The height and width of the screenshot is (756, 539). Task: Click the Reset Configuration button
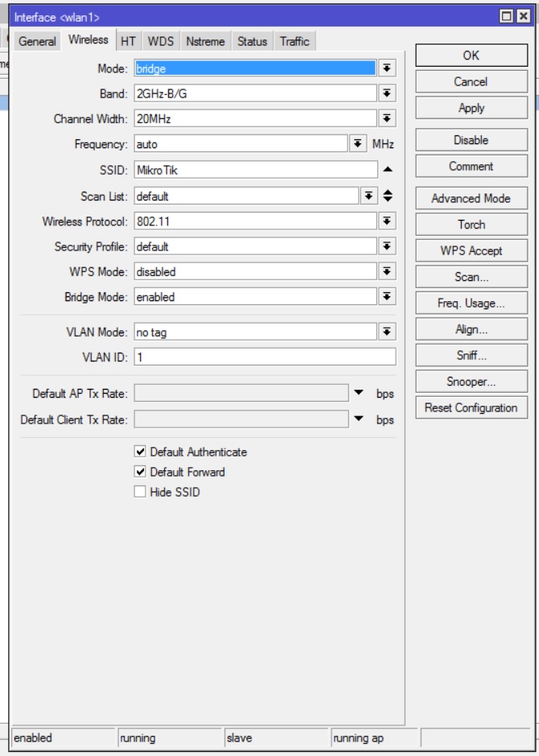coord(471,407)
